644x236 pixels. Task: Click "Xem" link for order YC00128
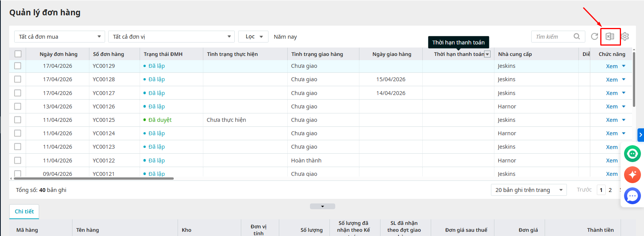tap(611, 80)
